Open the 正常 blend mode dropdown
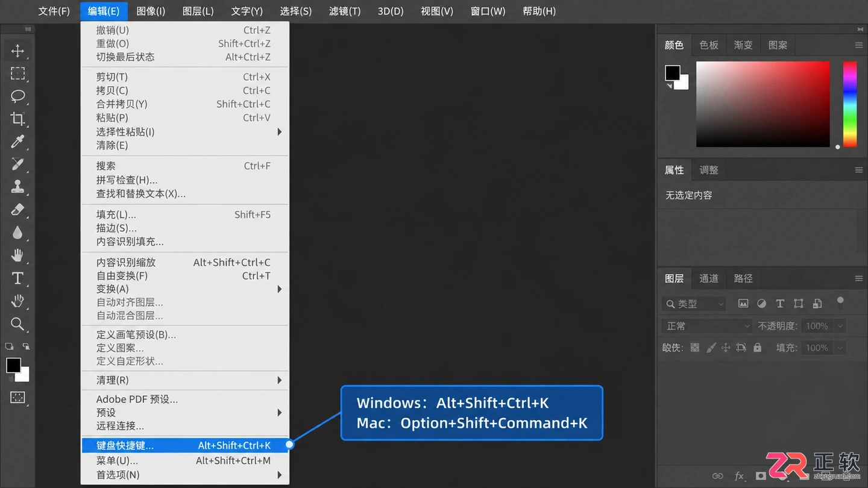The height and width of the screenshot is (488, 868). coord(706,326)
